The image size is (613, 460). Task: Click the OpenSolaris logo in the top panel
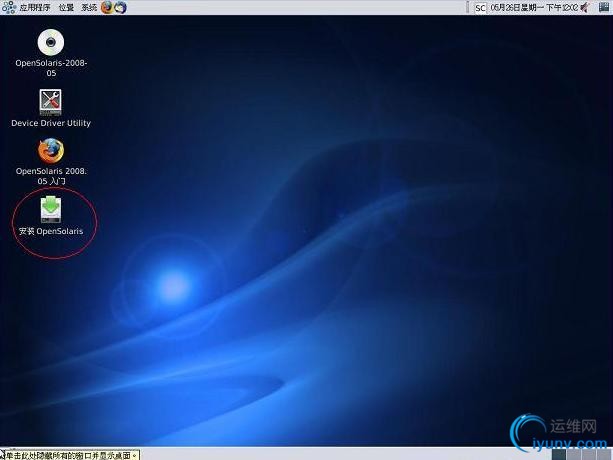pos(9,7)
